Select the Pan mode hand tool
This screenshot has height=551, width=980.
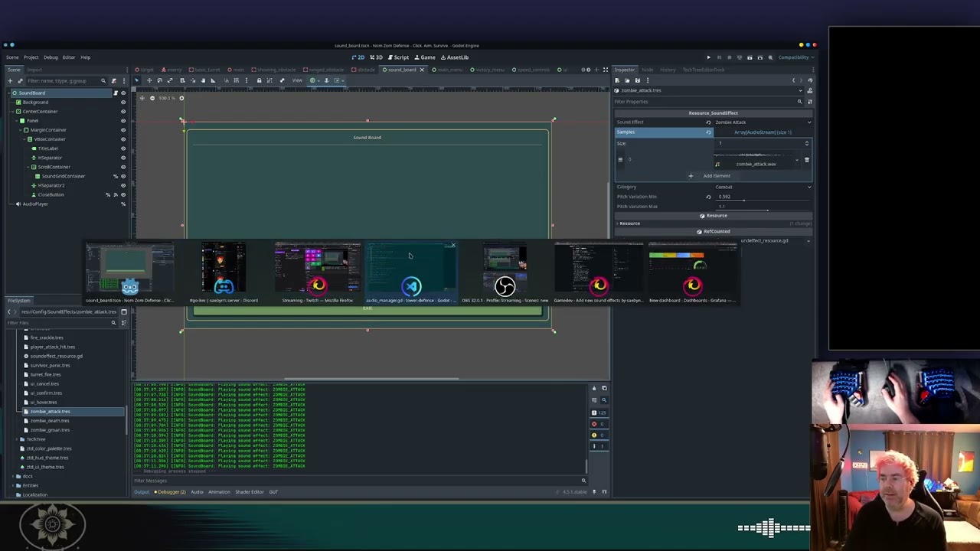pos(203,80)
